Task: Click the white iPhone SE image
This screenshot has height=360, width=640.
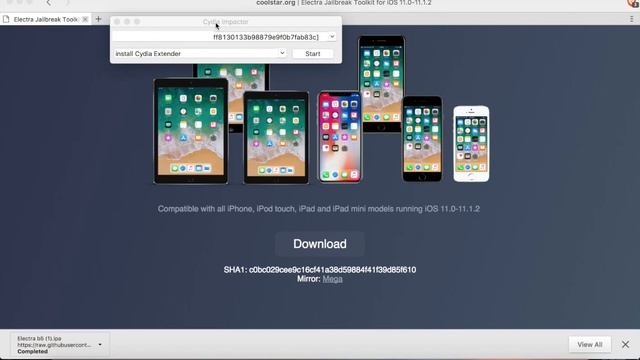Action: (x=471, y=144)
